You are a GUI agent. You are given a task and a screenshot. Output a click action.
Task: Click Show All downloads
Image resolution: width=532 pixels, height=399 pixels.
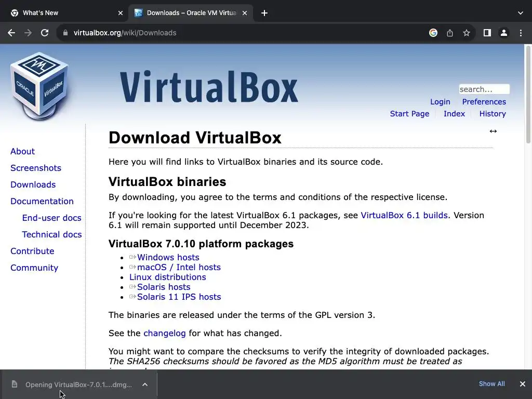click(491, 384)
